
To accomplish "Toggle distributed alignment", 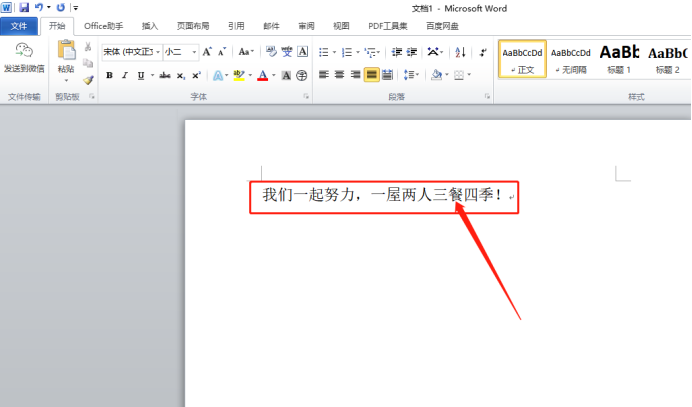I will (387, 75).
